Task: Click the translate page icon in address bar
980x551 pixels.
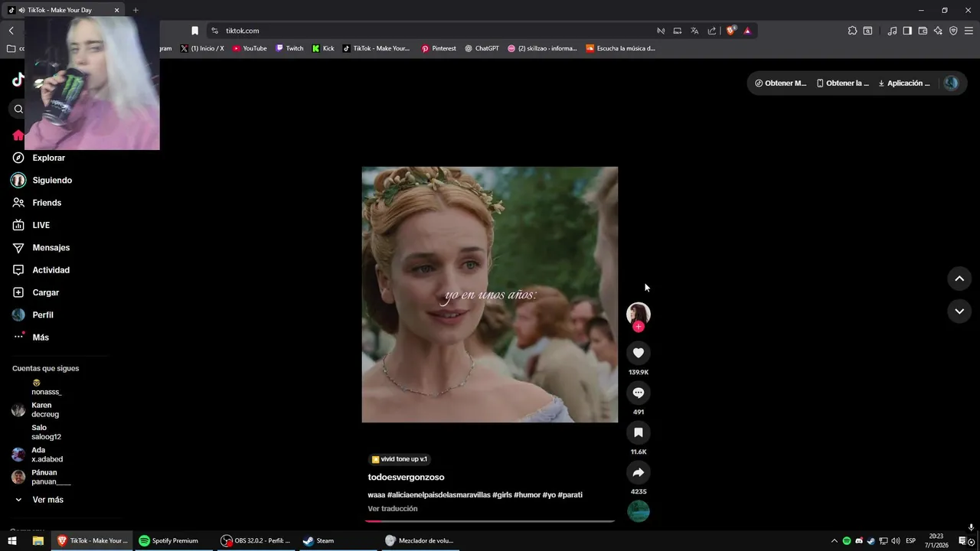Action: tap(694, 31)
